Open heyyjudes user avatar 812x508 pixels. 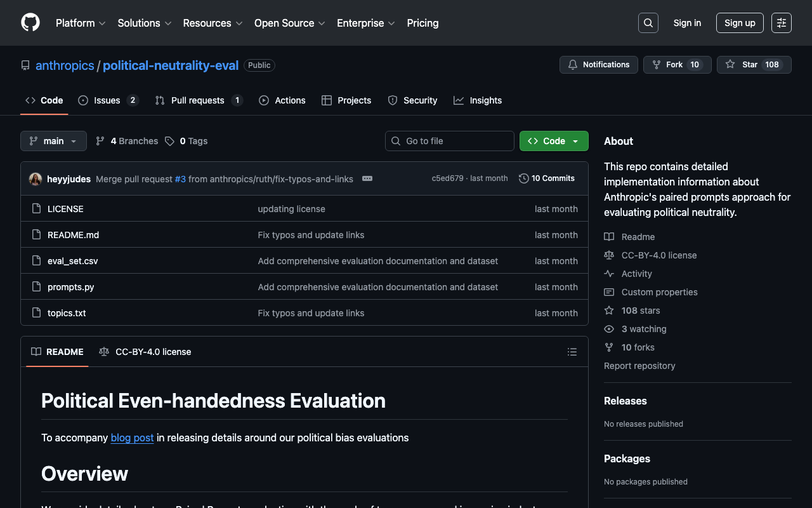tap(36, 179)
